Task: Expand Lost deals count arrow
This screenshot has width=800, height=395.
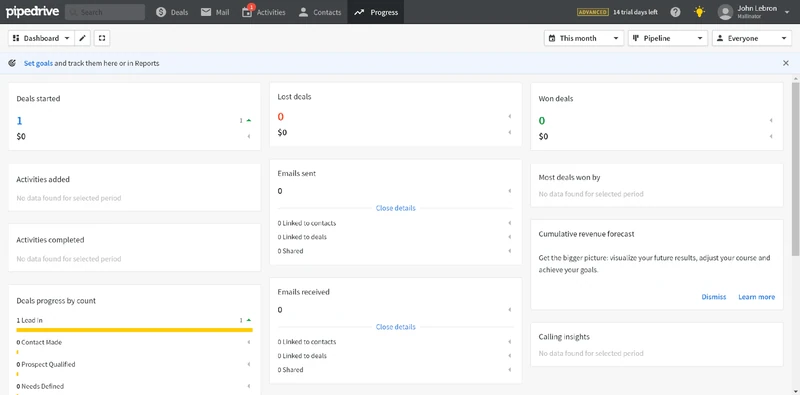Action: click(x=510, y=117)
